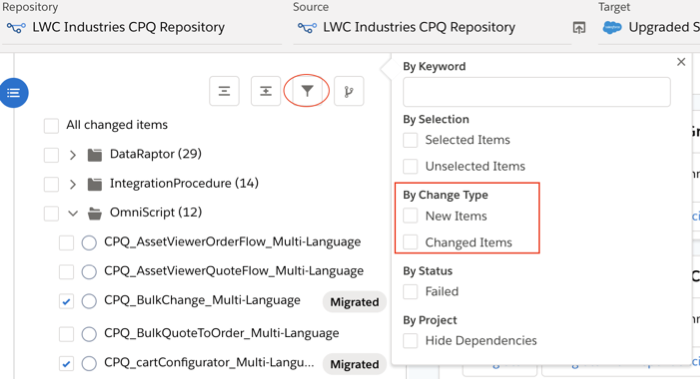This screenshot has width=700, height=379.
Task: Select the CPQ_AssetViewerQuoteFlow_Multi-Language item text
Action: pyautogui.click(x=234, y=271)
